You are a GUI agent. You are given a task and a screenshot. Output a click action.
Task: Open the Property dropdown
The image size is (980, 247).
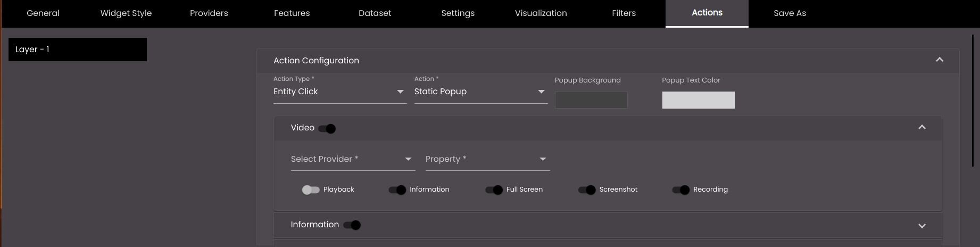click(x=488, y=159)
